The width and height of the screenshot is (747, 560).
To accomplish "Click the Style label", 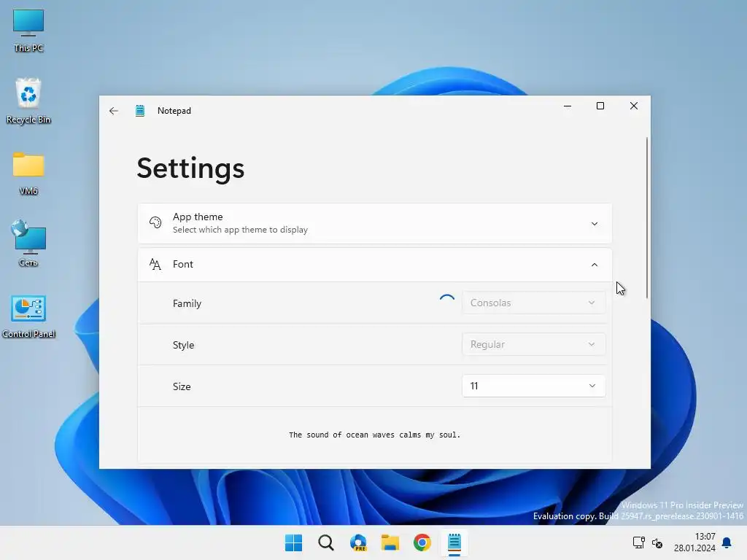I will pos(183,345).
